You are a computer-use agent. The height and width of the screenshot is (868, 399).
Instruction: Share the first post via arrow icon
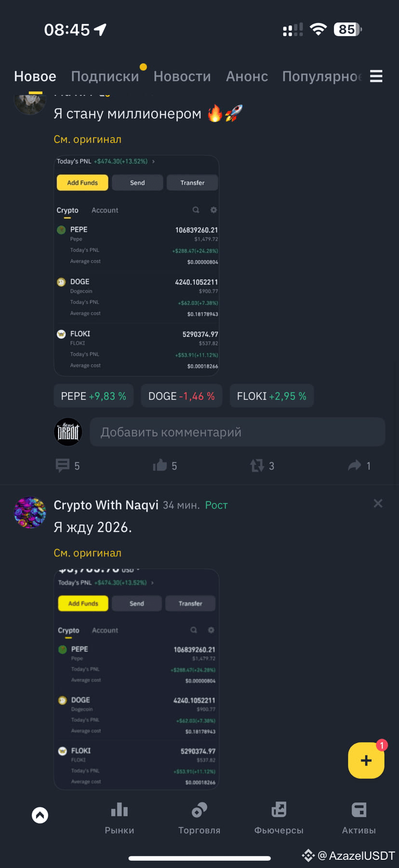355,465
